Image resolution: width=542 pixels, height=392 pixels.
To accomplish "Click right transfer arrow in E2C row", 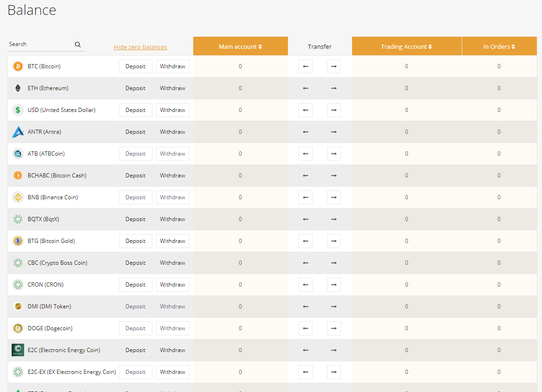I will tap(333, 350).
